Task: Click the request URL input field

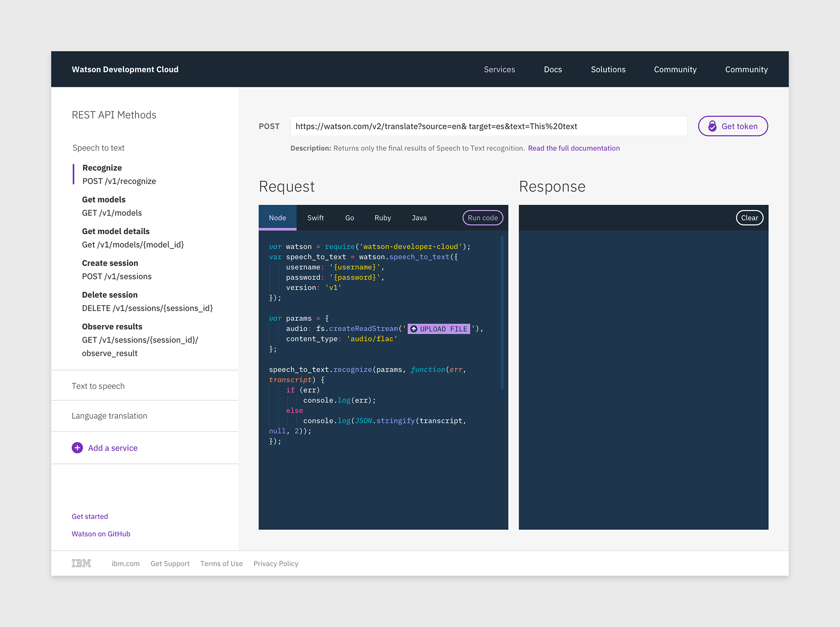Action: (489, 126)
